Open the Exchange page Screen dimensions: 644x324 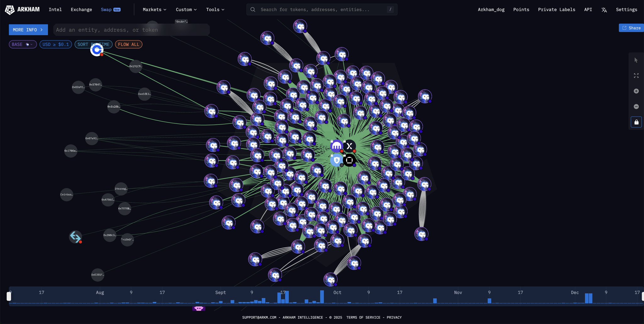tap(81, 10)
